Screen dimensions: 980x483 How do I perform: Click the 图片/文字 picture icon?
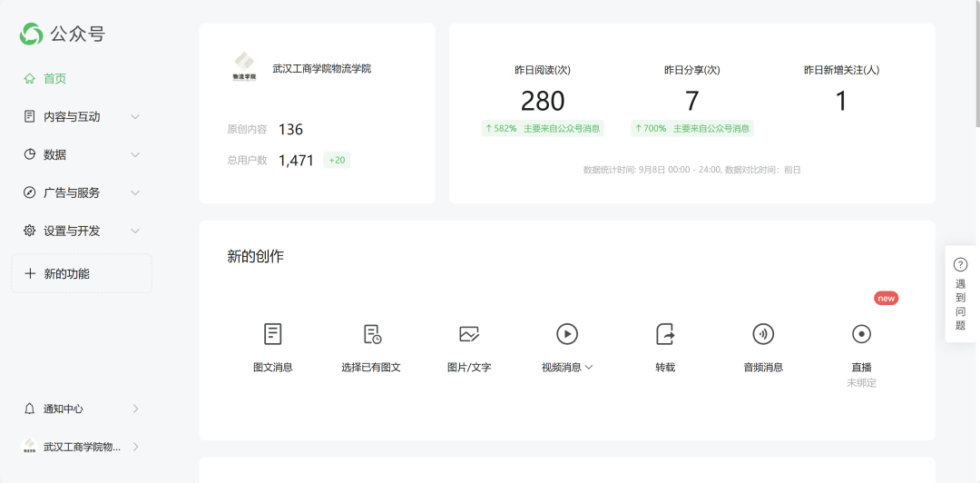tap(469, 334)
